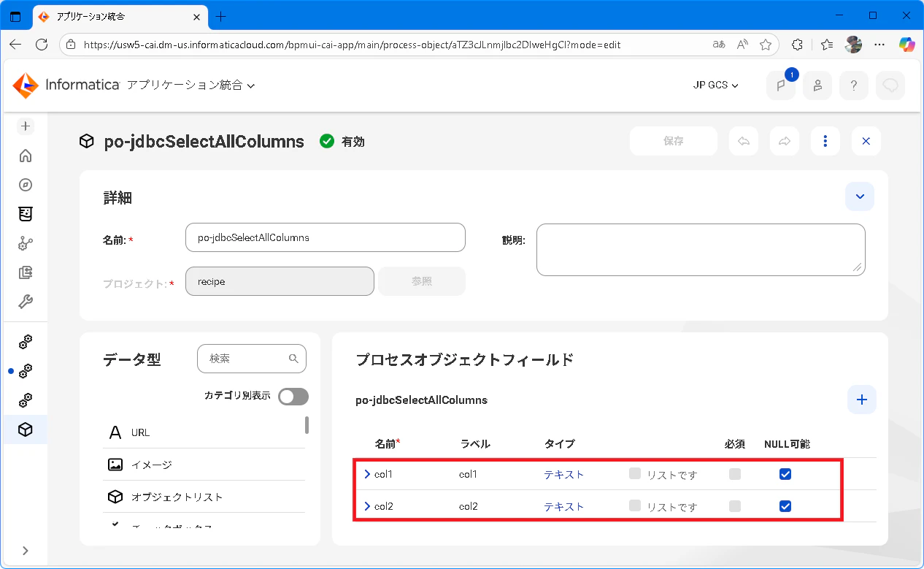Select the cube process object sidebar icon
Image resolution: width=924 pixels, height=569 pixels.
[26, 429]
